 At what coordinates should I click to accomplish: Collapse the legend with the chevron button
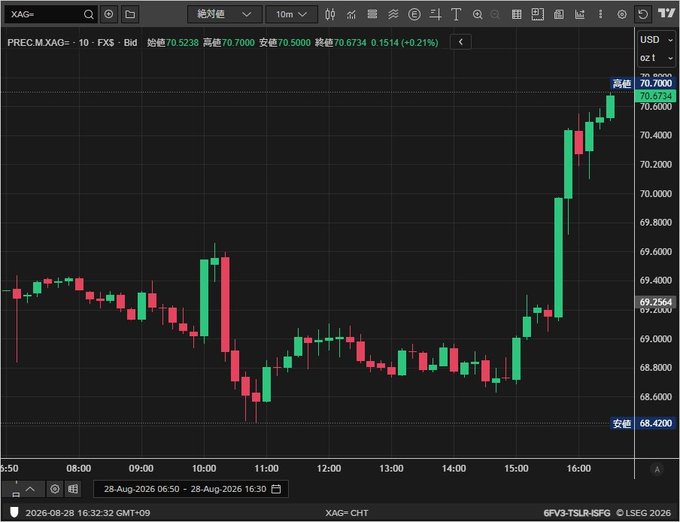pyautogui.click(x=461, y=42)
